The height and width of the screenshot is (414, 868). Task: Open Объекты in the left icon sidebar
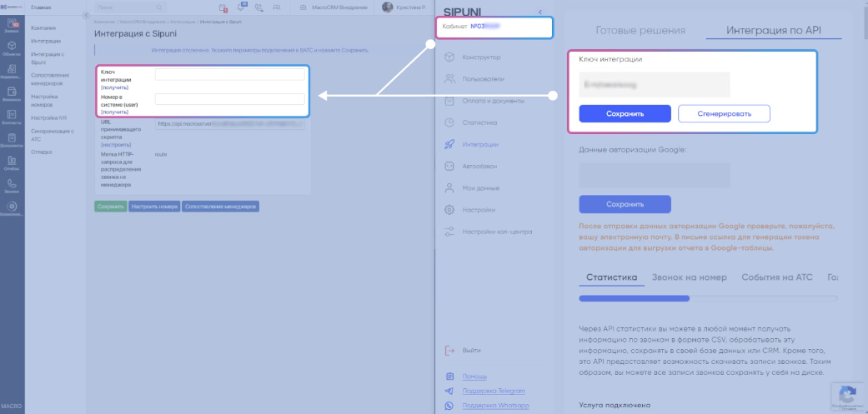tap(13, 47)
